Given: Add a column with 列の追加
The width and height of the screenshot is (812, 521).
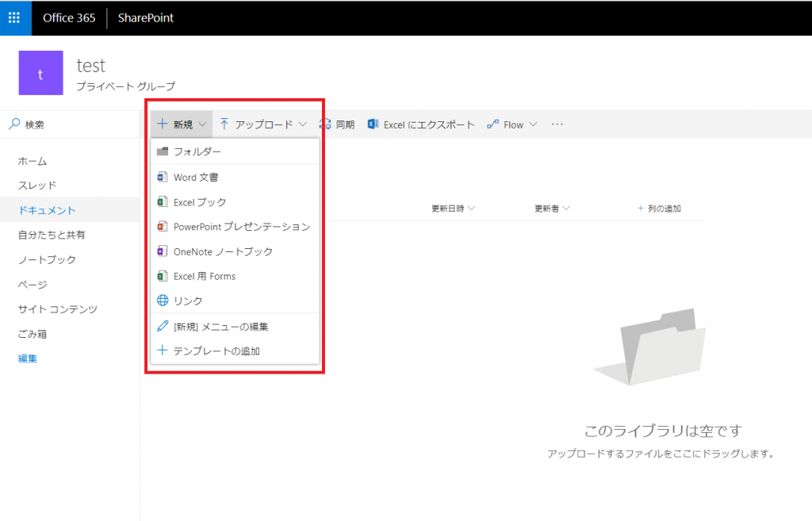Looking at the screenshot, I should point(659,209).
